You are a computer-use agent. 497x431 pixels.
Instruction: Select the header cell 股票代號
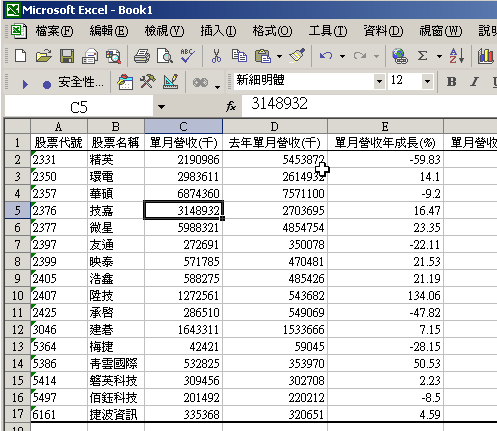(59, 143)
